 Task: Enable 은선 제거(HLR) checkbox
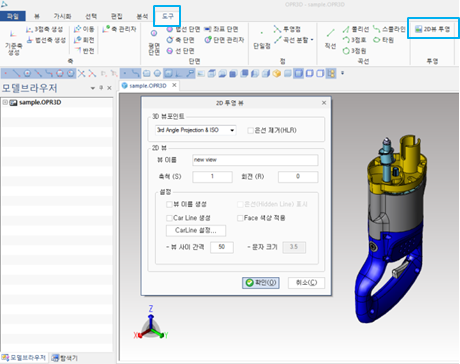click(x=250, y=130)
